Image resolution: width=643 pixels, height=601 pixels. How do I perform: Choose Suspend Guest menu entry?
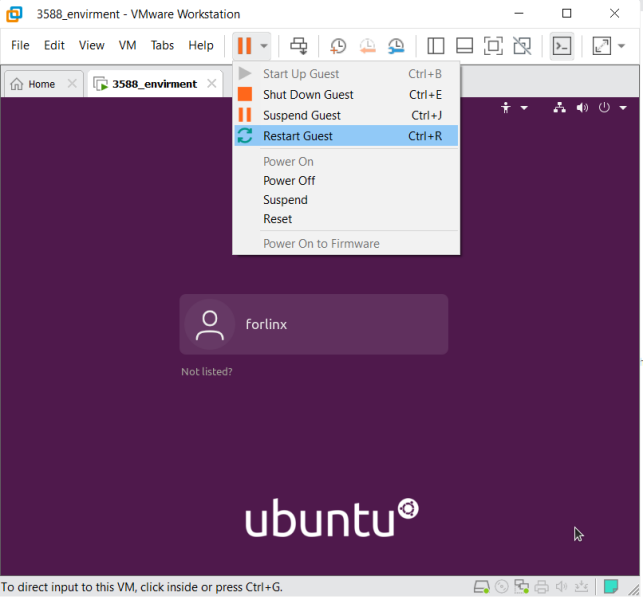tap(346, 115)
